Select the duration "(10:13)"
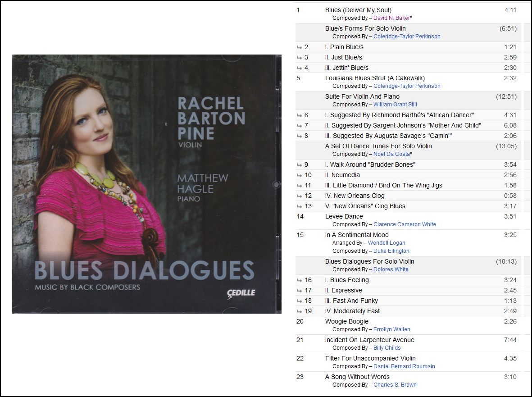This screenshot has height=397, width=532. point(506,262)
